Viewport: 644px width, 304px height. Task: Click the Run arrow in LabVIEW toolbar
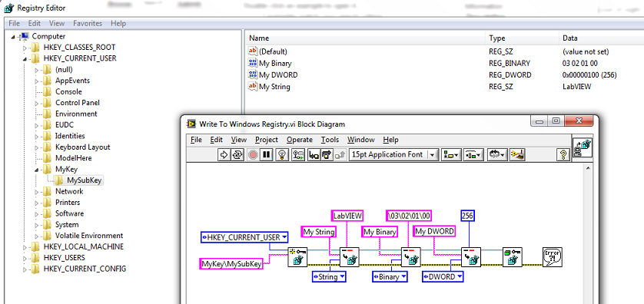tap(224, 154)
